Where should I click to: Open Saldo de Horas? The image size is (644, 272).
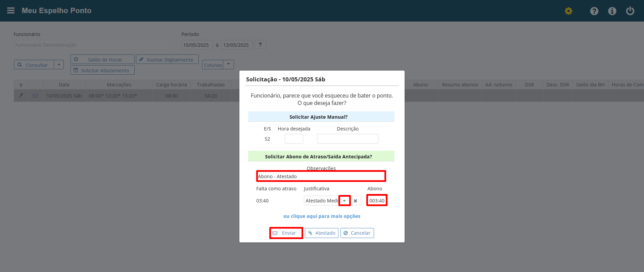(x=102, y=60)
